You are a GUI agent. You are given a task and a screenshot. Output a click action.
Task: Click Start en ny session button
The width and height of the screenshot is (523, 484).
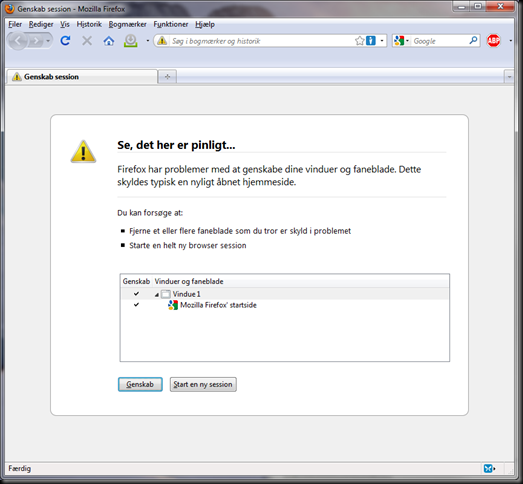[x=203, y=384]
